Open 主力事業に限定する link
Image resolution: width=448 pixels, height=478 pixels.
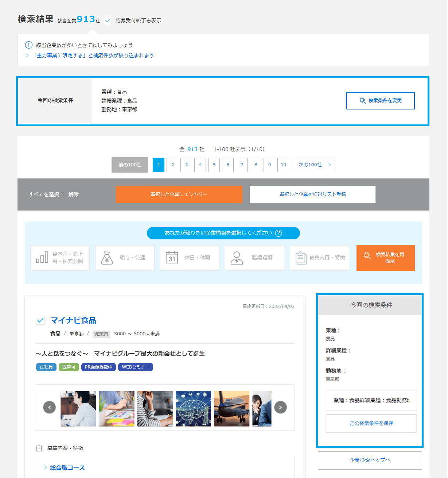click(93, 55)
